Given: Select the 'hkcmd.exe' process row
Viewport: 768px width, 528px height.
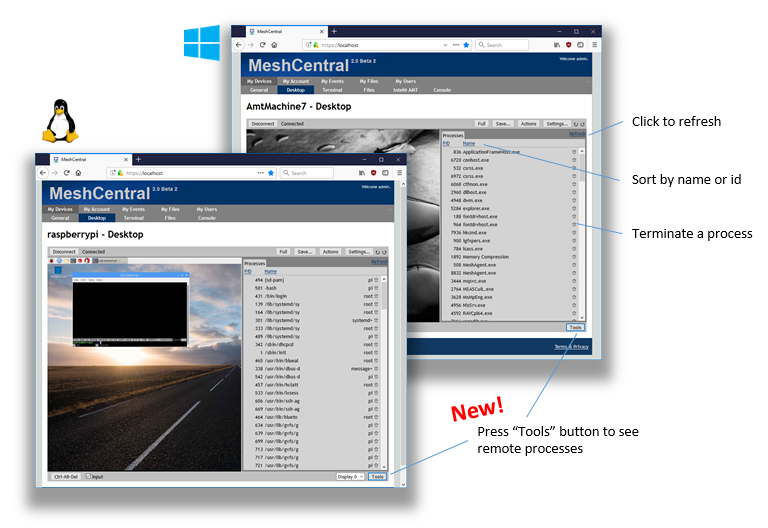Looking at the screenshot, I should pos(510,232).
